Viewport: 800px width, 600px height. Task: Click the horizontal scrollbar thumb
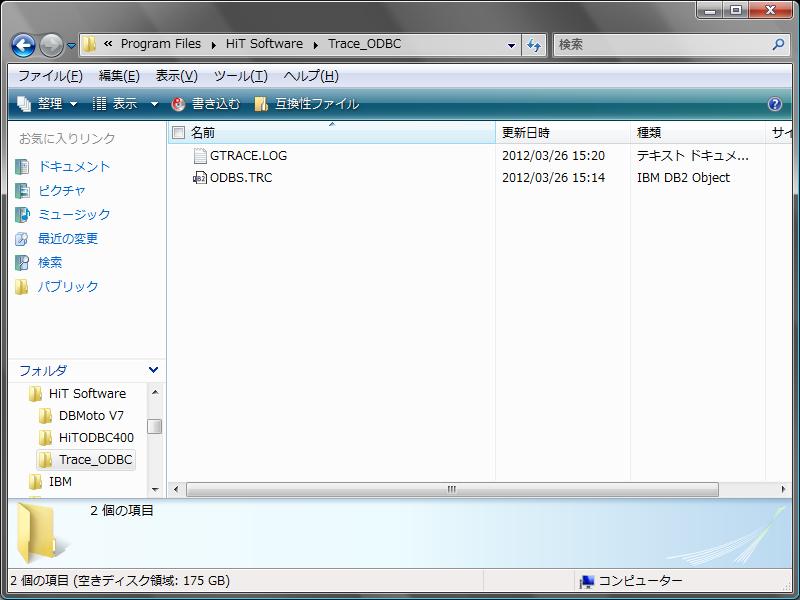452,489
